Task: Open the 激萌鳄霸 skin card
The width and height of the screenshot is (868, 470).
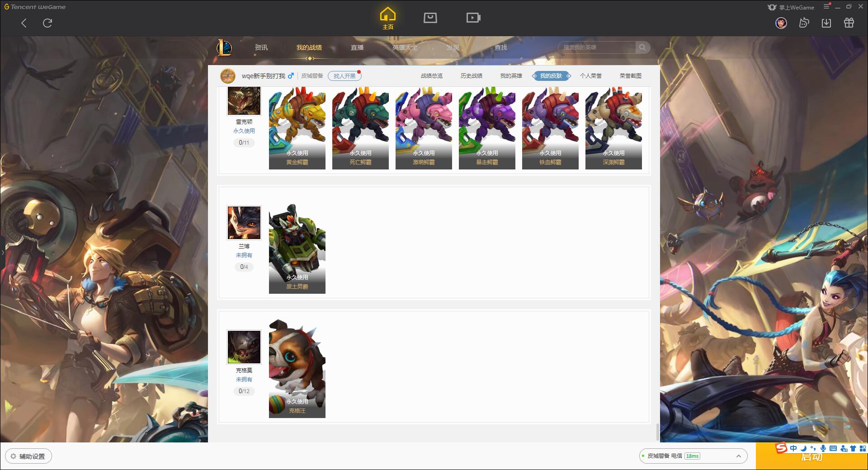Action: [424, 128]
